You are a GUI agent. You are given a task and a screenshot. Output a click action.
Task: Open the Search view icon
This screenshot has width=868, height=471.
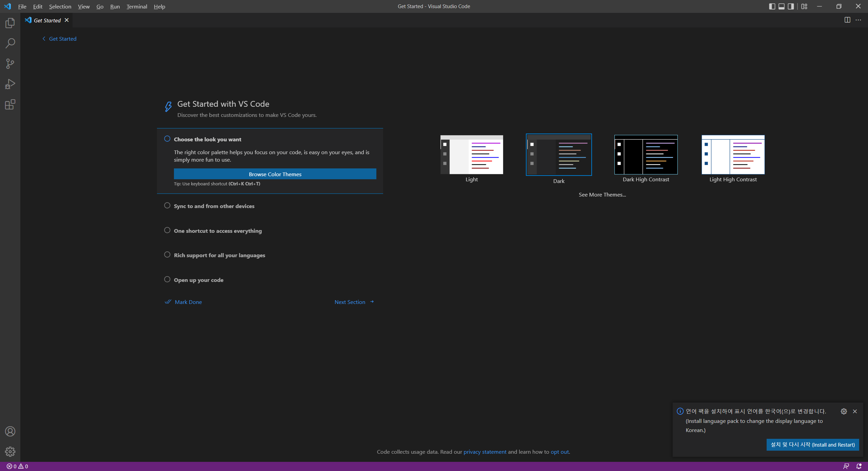(10, 43)
